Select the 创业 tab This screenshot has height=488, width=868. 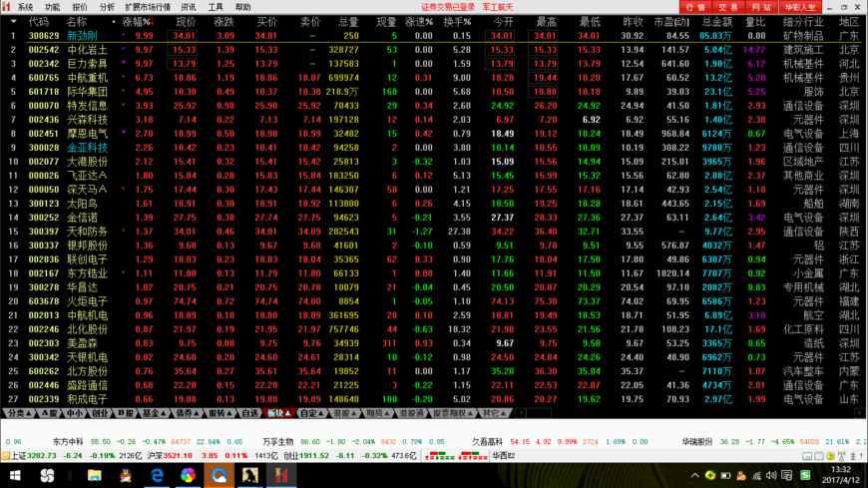tap(100, 413)
